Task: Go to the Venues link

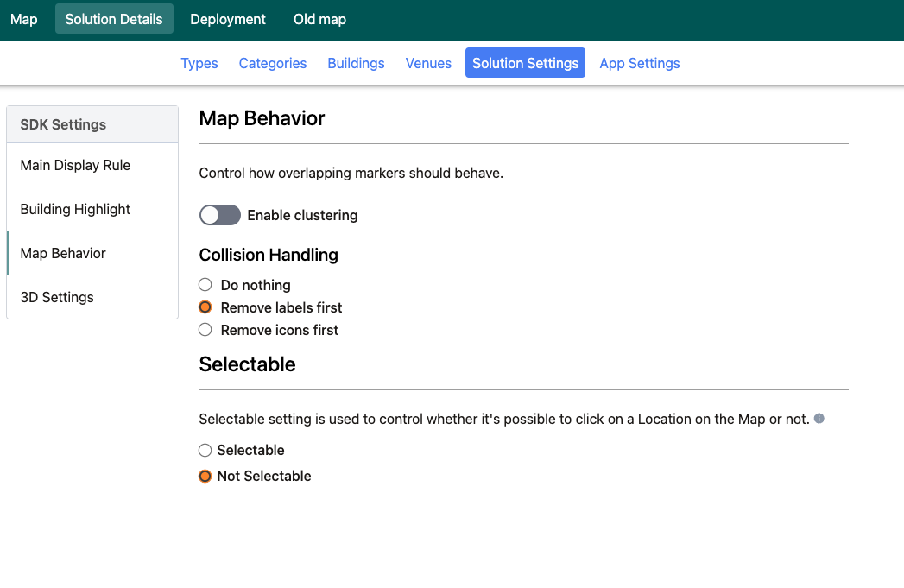Action: pos(428,63)
